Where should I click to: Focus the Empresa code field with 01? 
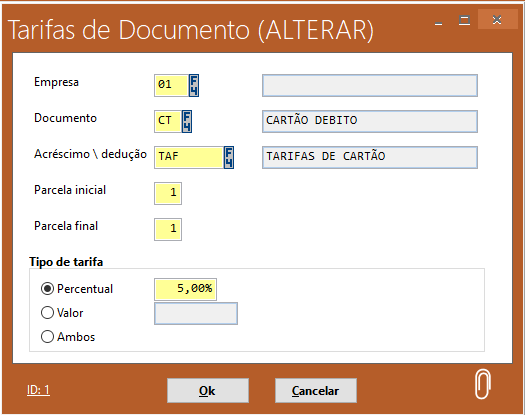pos(171,85)
